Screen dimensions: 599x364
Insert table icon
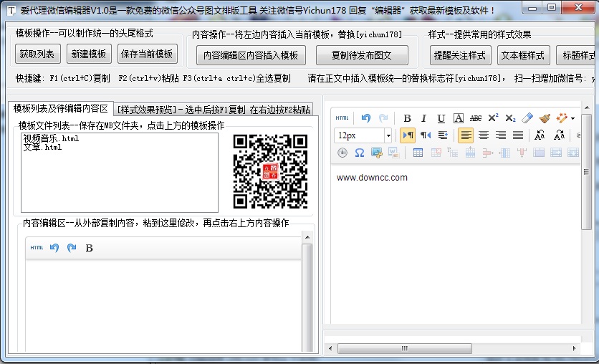tap(418, 153)
